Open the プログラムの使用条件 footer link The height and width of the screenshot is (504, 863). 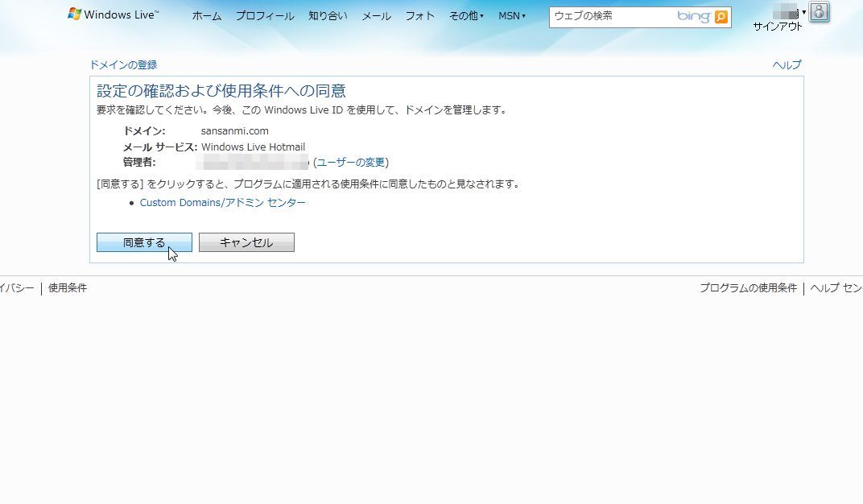tap(748, 287)
